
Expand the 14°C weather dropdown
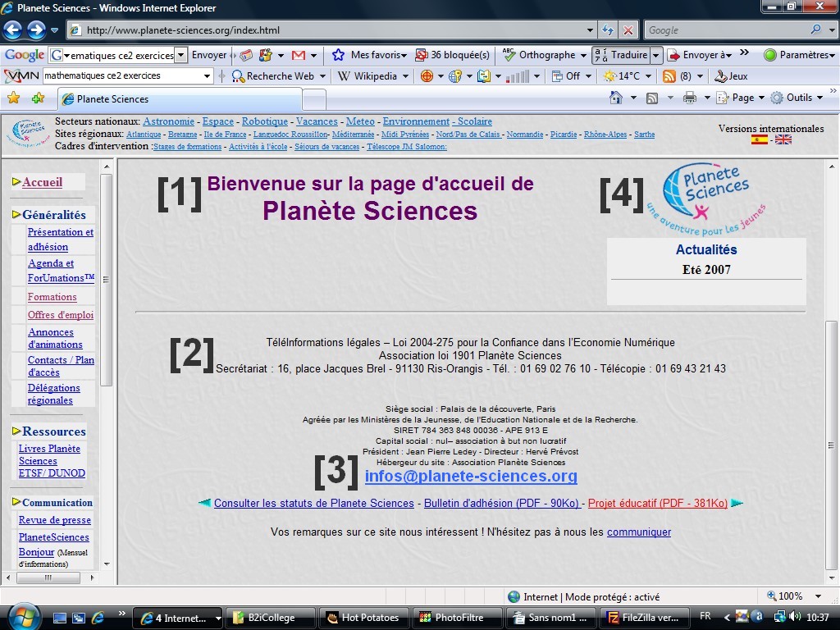coord(648,76)
